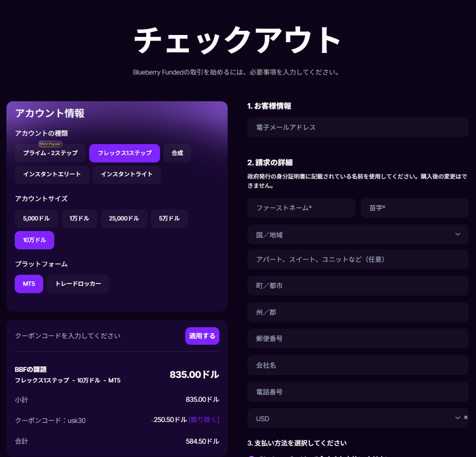Focus the 電子メールアドレス field
476x457 pixels.
click(358, 127)
